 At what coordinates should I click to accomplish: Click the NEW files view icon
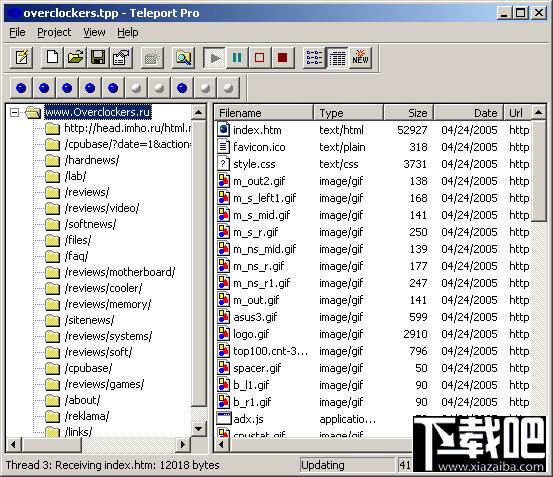360,57
